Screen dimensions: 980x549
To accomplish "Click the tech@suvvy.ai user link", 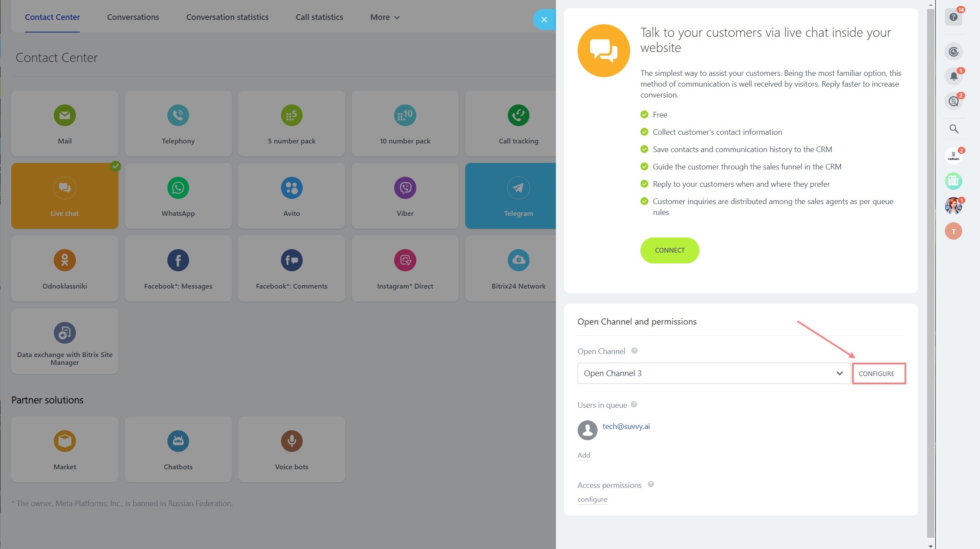I will 626,426.
